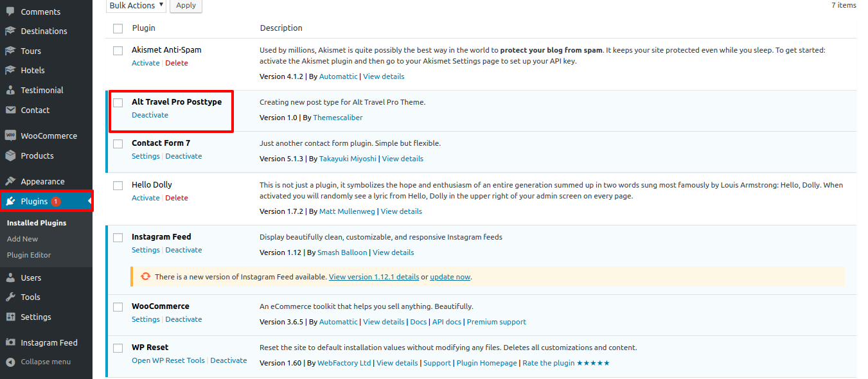View details of Akismet Anti-Spam
The image size is (868, 379).
pyautogui.click(x=384, y=76)
